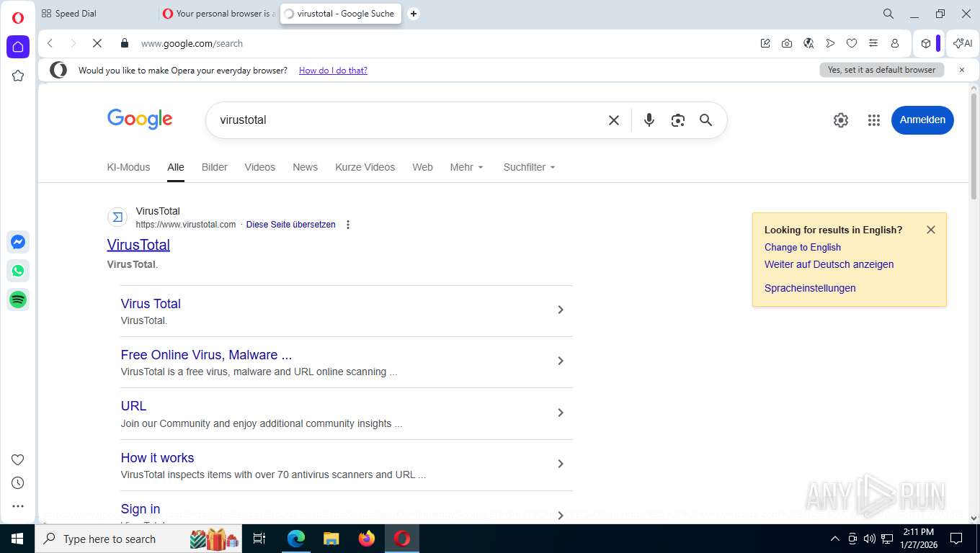Switch to Your personal browser tab
Image resolution: width=980 pixels, height=553 pixels.
pos(218,14)
